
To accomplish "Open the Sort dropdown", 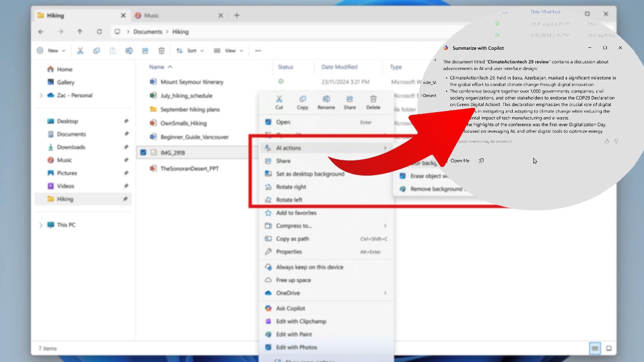I will click(190, 51).
